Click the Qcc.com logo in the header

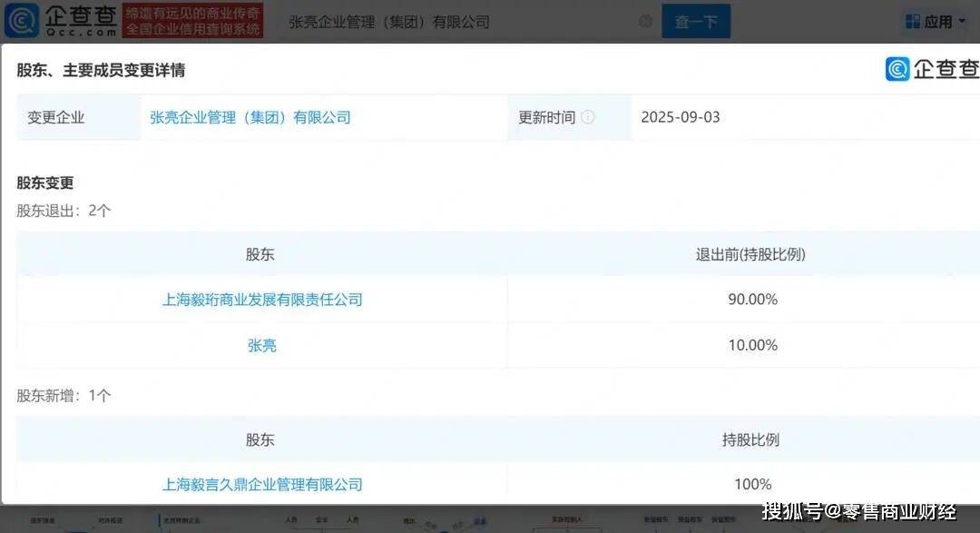pos(61,21)
